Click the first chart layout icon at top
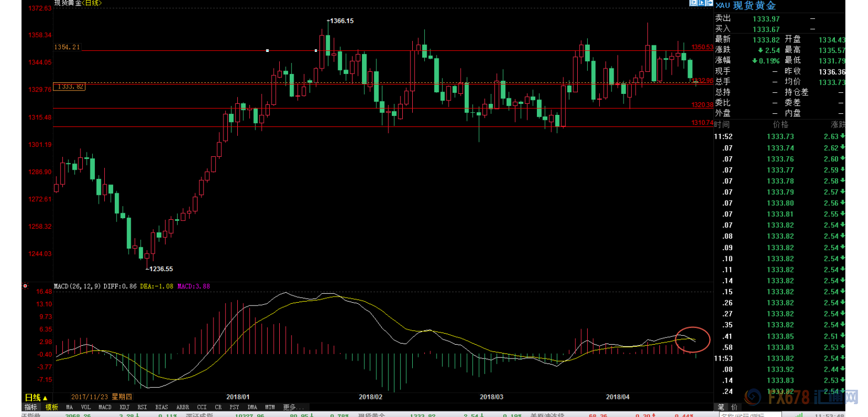 [x=693, y=3]
